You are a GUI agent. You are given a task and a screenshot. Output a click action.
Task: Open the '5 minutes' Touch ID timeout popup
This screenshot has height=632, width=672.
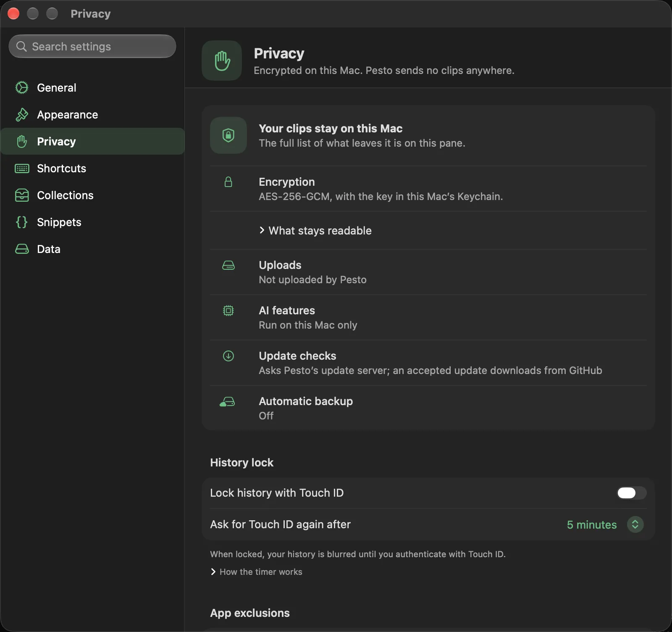coord(605,524)
